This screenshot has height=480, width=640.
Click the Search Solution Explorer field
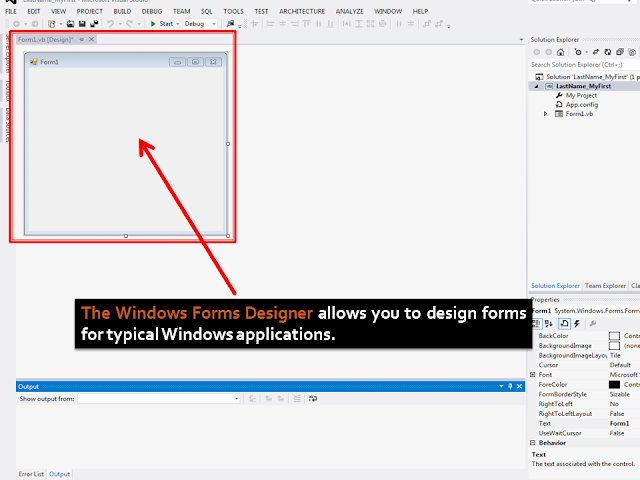pos(584,64)
